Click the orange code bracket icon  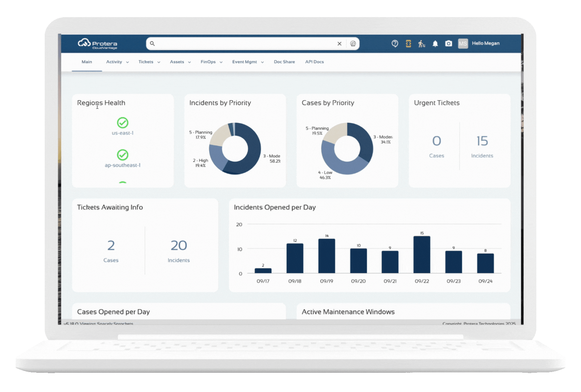[409, 44]
